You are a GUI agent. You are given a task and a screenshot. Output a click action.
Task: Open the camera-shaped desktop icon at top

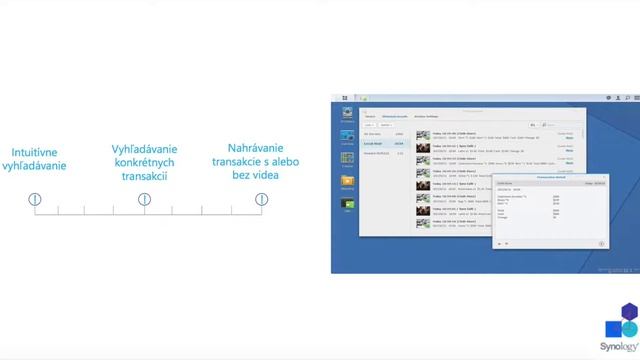(x=347, y=113)
